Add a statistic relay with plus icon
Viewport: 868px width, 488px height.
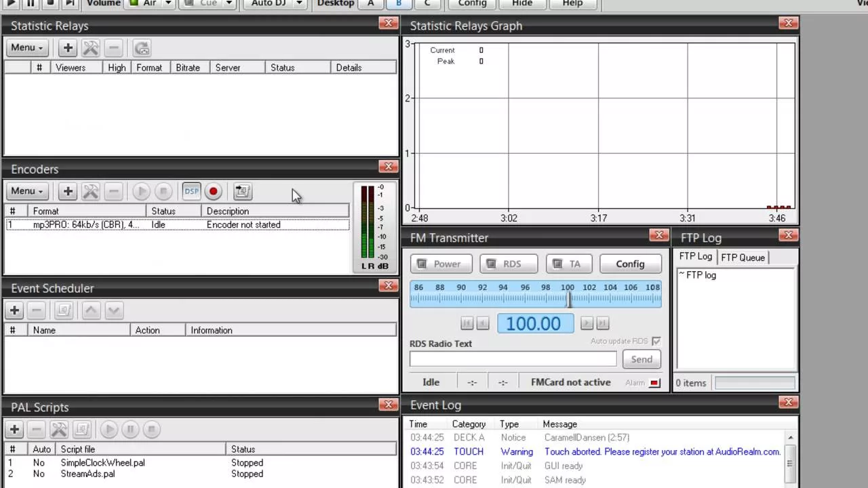click(x=68, y=48)
